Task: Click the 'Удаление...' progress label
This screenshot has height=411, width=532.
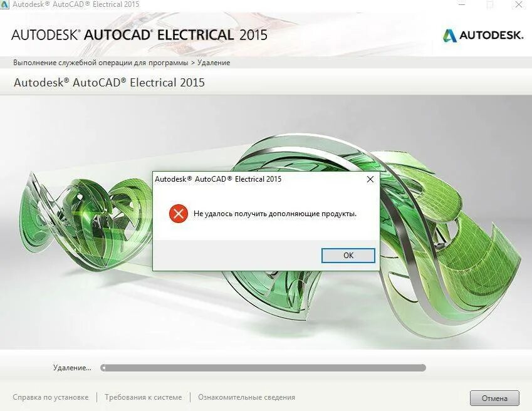Action: click(x=72, y=368)
